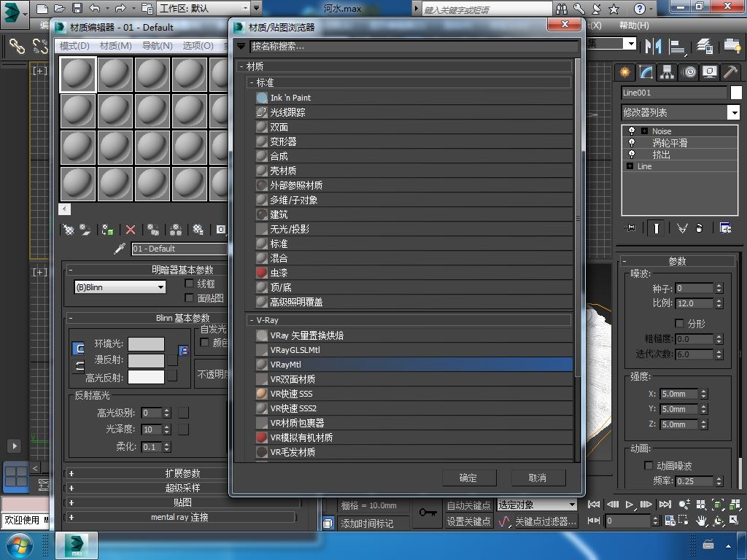Click the Pin Stack icon below modifier stack
747x560 pixels.
click(630, 228)
